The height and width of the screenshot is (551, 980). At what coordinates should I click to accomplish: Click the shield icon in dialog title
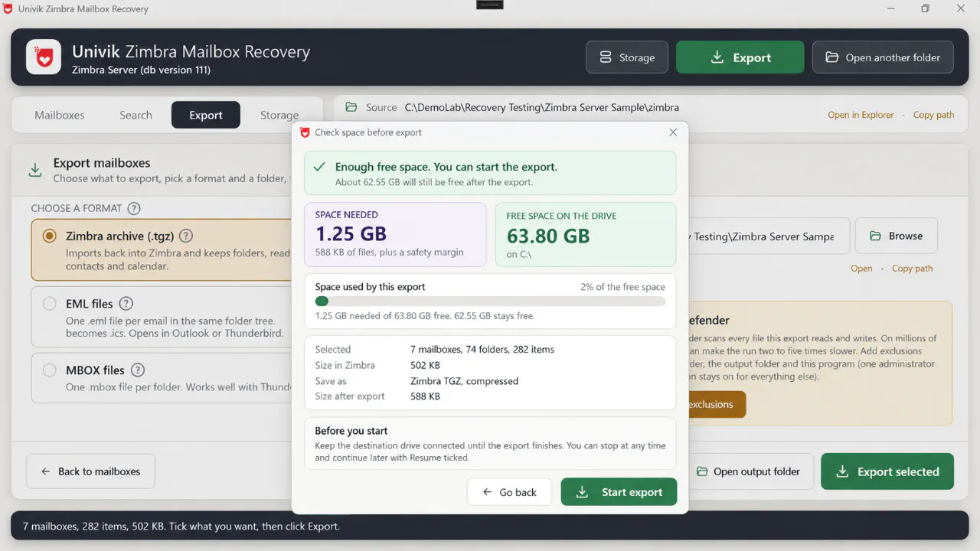point(305,132)
